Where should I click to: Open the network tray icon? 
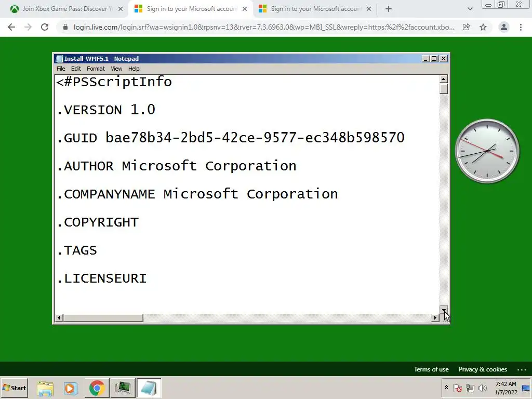(470, 388)
